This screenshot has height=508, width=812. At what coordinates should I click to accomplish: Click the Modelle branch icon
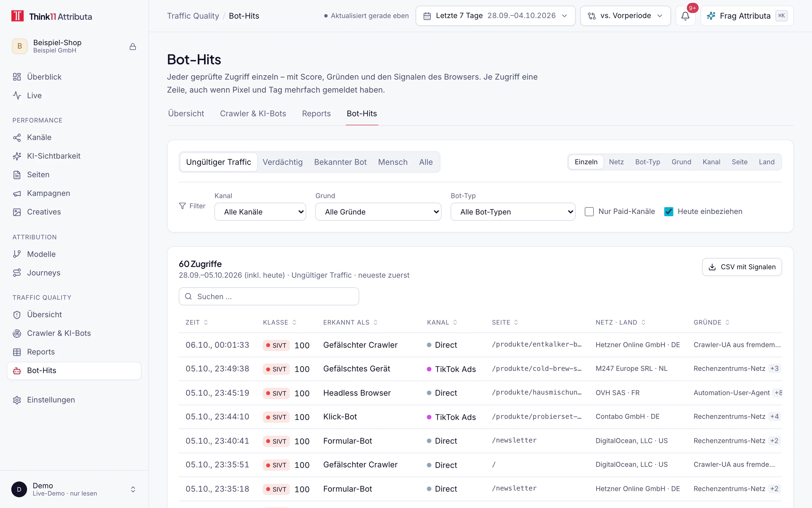[17, 254]
